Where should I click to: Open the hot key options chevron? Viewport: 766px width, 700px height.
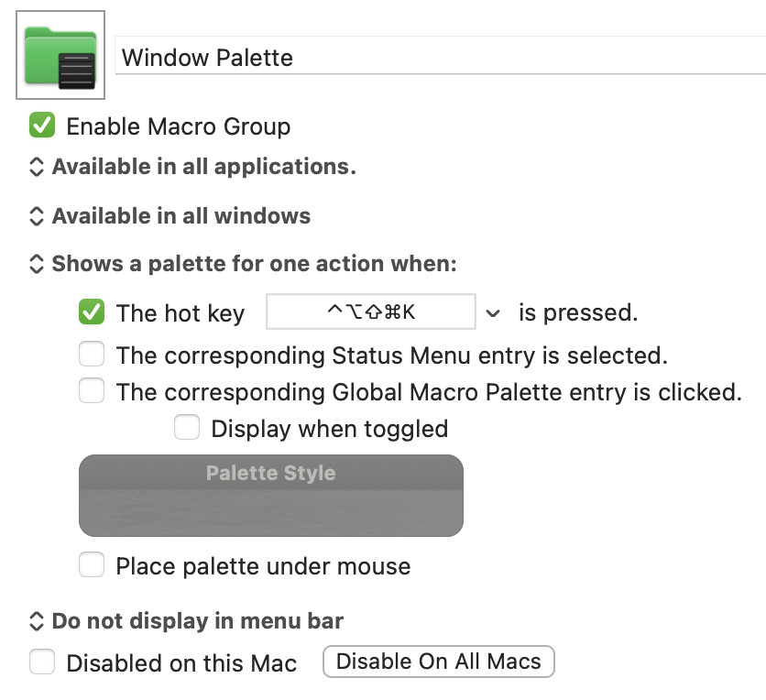coord(494,313)
